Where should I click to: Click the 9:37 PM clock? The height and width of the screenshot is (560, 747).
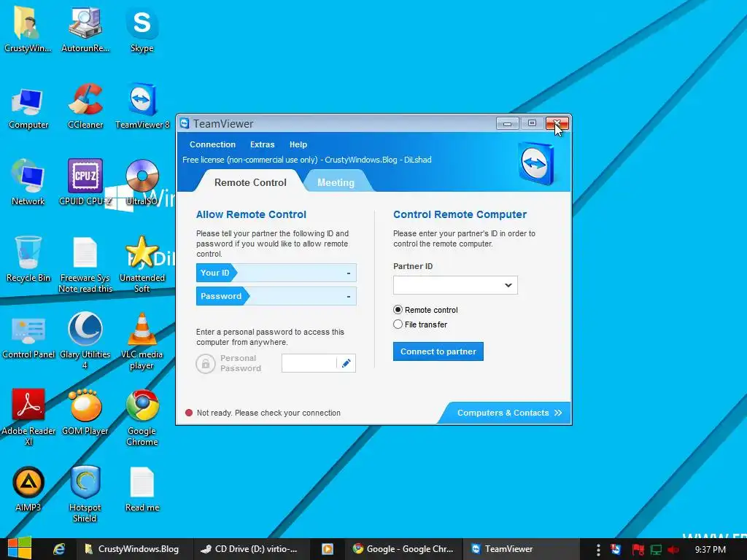(x=711, y=550)
